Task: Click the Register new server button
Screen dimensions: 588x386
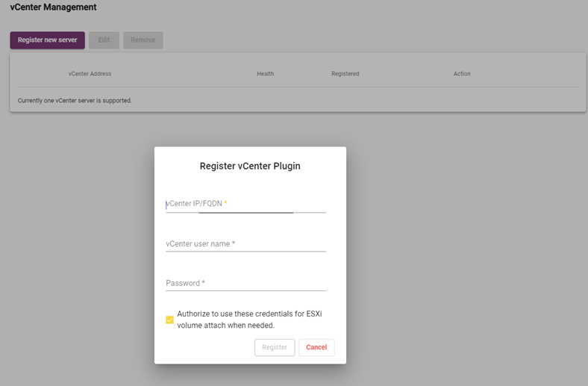Action: tap(47, 40)
